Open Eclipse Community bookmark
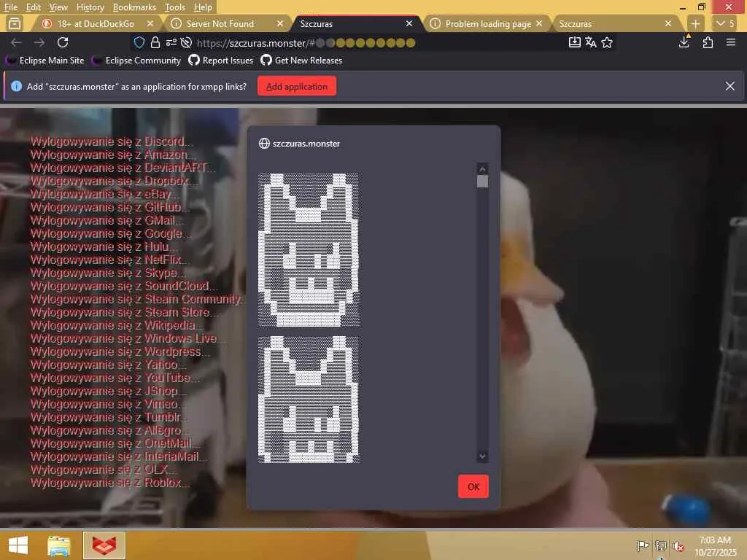The image size is (747, 560). pyautogui.click(x=136, y=61)
